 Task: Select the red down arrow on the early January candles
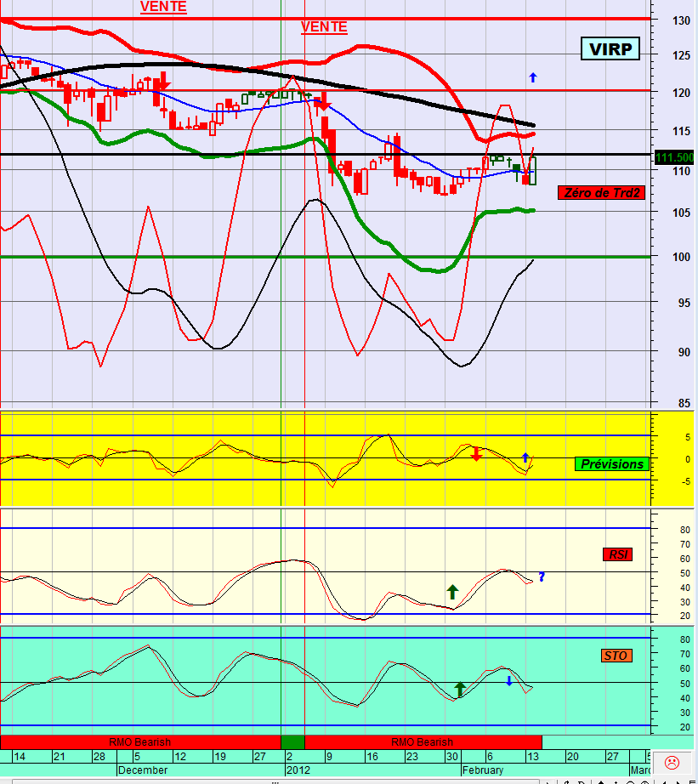coord(324,102)
